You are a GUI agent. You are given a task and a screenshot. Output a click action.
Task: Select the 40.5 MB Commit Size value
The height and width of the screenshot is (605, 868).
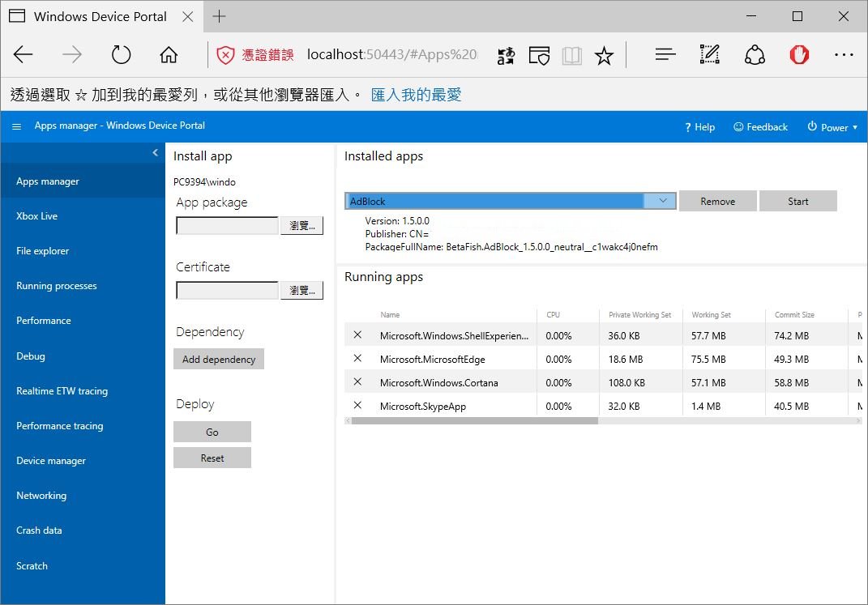pos(791,406)
